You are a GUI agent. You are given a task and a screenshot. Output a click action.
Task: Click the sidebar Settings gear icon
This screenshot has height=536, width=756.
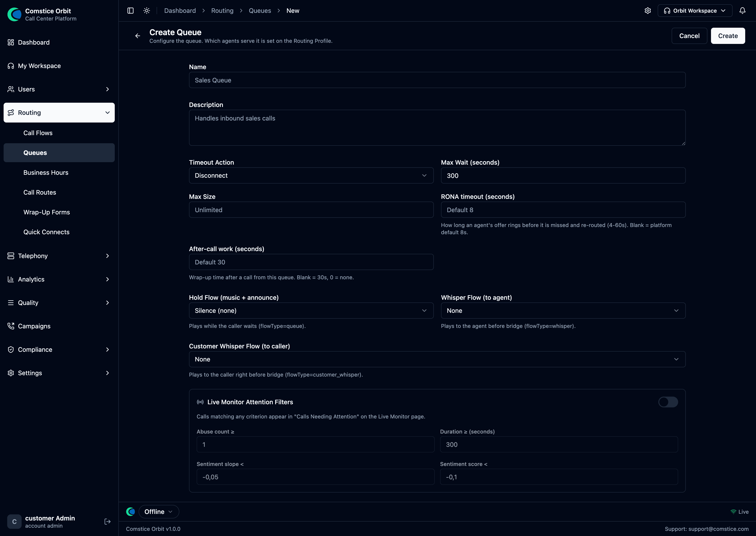click(11, 373)
